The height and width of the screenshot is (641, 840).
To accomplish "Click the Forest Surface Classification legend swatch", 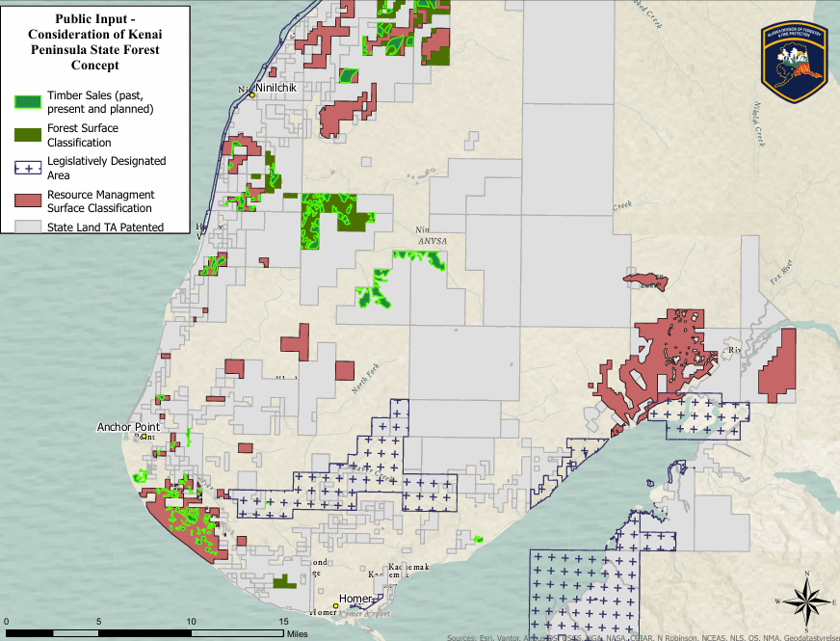I will [28, 134].
